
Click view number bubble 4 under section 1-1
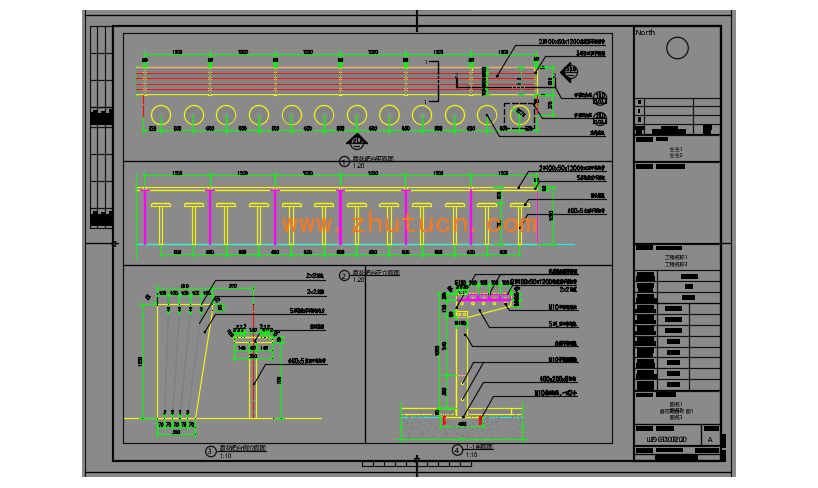click(x=457, y=450)
